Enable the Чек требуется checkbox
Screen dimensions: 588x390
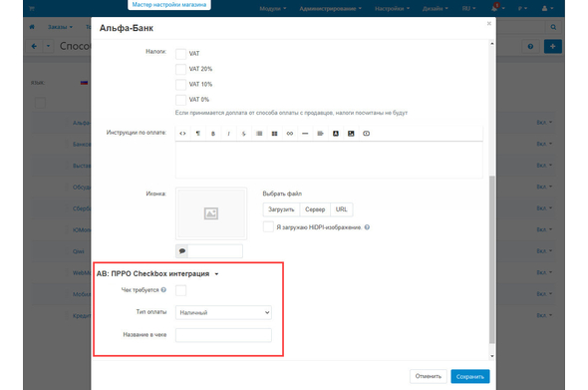[180, 290]
